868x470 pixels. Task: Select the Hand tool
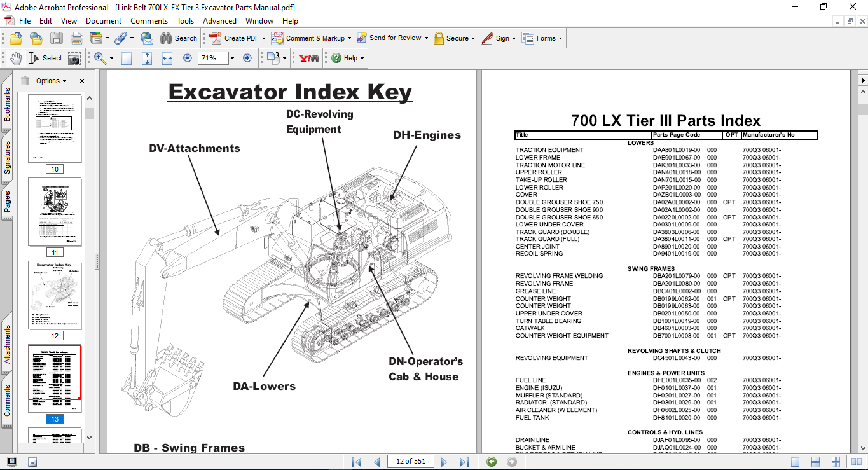click(16, 58)
